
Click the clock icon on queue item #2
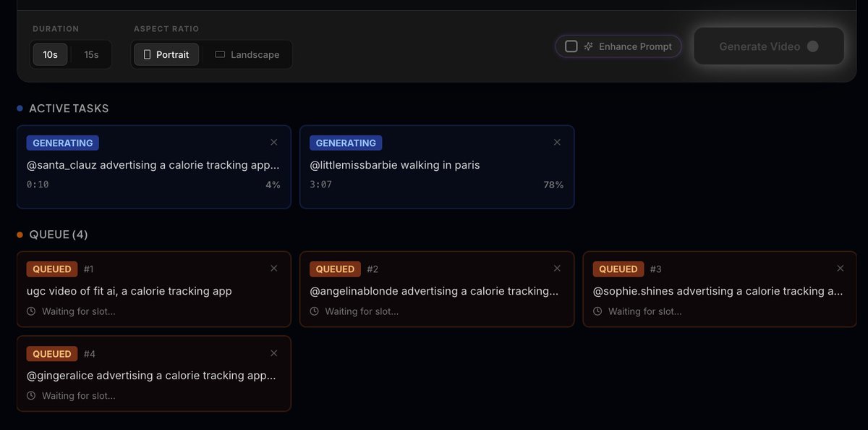pos(315,311)
